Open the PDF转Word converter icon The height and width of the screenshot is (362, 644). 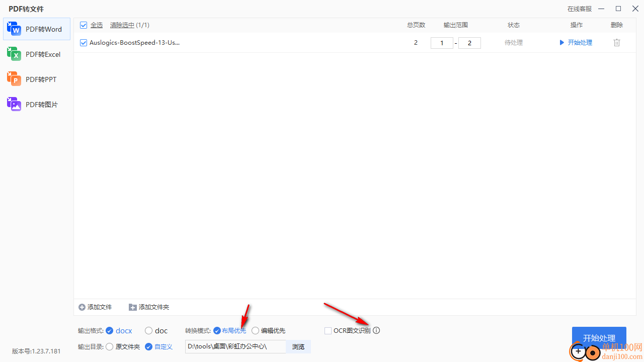(14, 29)
